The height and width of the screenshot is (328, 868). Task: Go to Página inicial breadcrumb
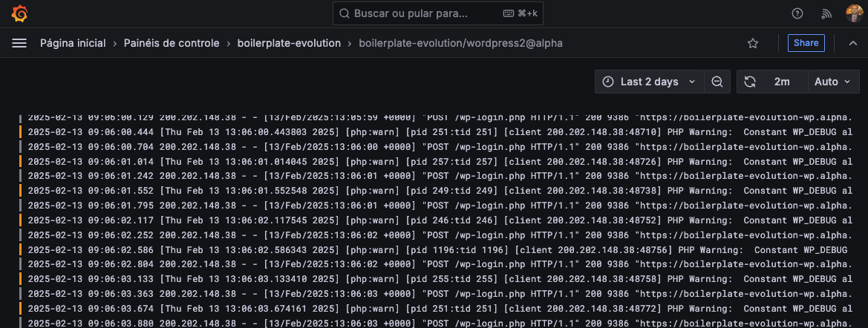click(x=73, y=43)
